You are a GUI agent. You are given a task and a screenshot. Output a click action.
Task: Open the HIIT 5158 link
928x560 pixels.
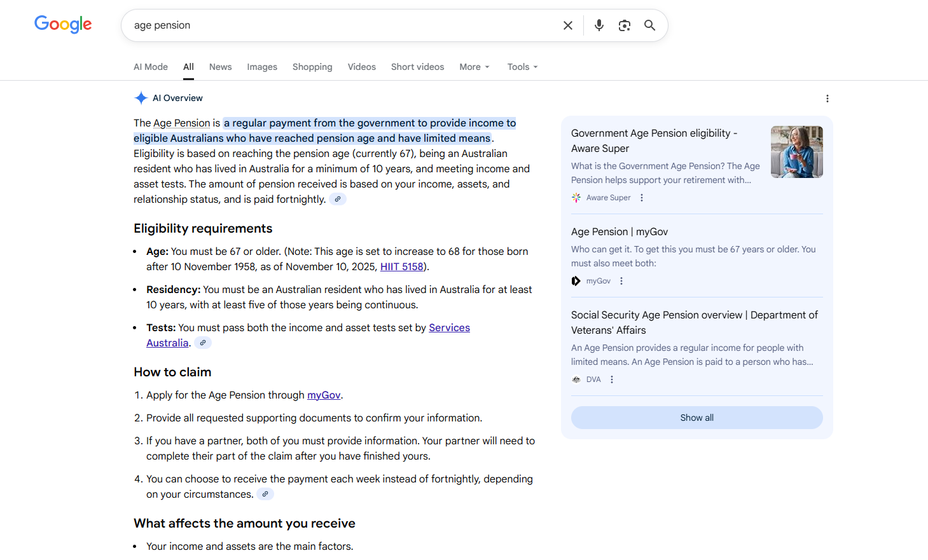coord(401,267)
